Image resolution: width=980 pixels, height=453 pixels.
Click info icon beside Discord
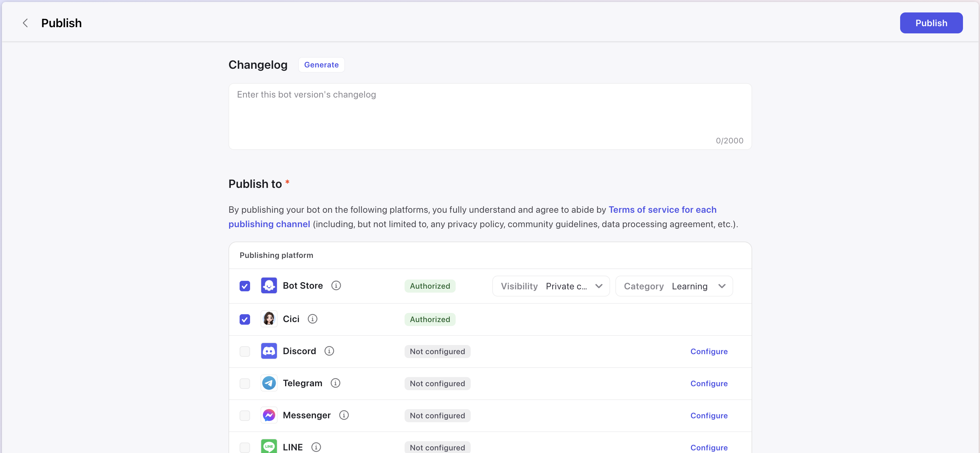pyautogui.click(x=329, y=351)
